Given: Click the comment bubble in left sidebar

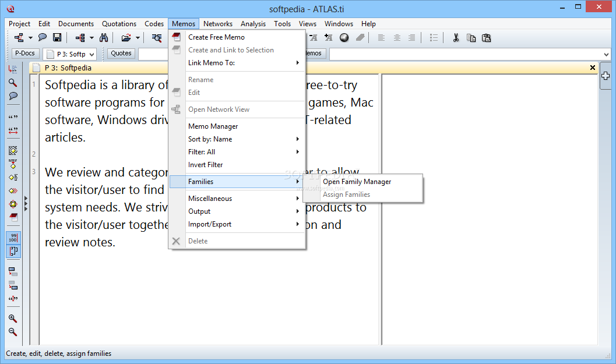Looking at the screenshot, I should pos(13,96).
